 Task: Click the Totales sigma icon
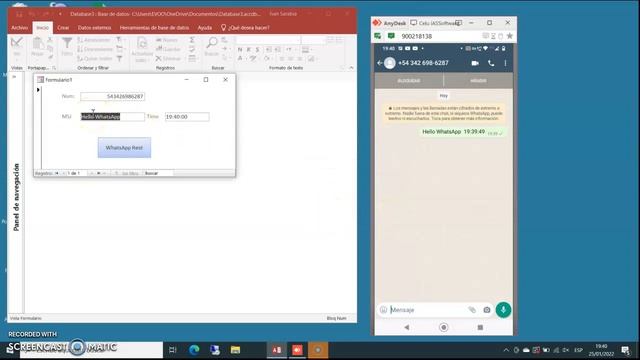click(x=192, y=40)
